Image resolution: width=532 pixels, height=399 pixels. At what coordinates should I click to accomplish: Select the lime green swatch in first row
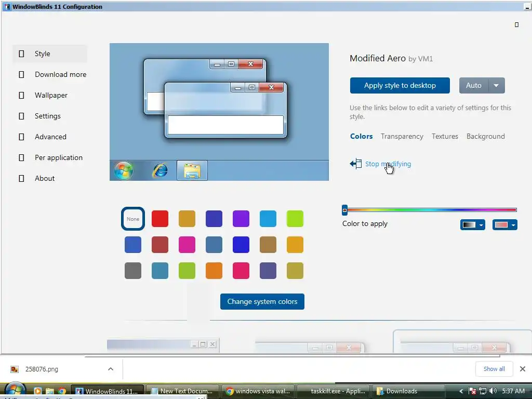pyautogui.click(x=295, y=219)
